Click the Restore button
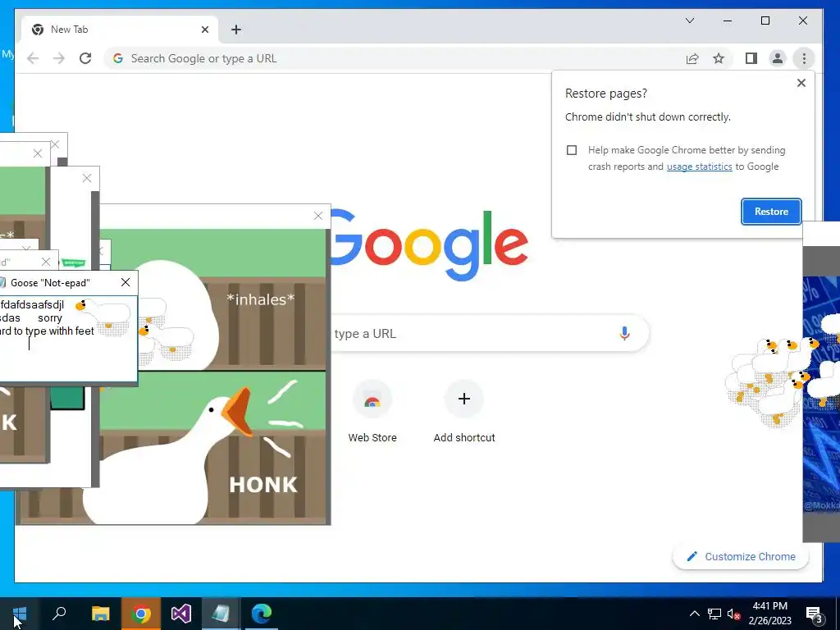This screenshot has height=630, width=840. [x=771, y=212]
